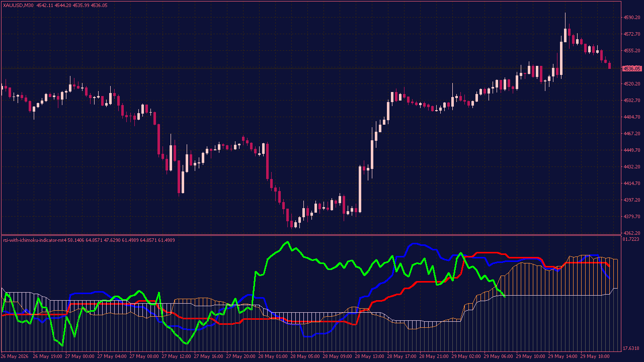Image resolution: width=644 pixels, height=362 pixels.
Task: Click the 4467.20 price axis label
Action: [631, 134]
